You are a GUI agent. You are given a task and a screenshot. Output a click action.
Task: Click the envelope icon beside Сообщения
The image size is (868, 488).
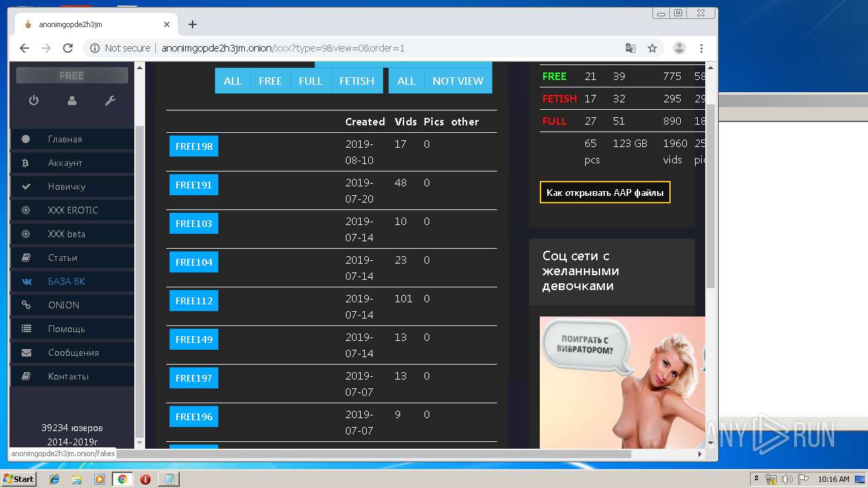(26, 352)
